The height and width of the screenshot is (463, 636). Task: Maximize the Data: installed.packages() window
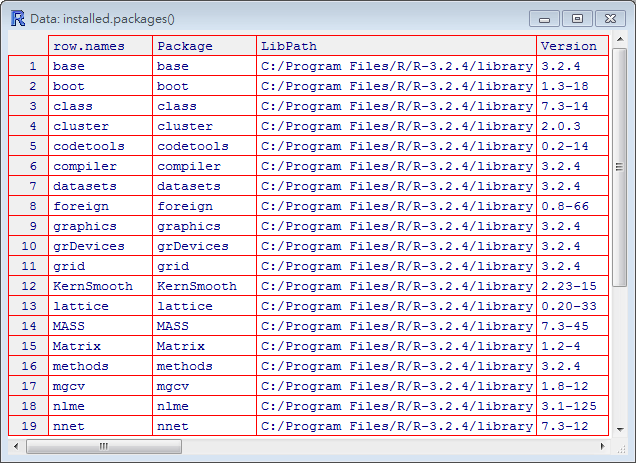point(577,19)
